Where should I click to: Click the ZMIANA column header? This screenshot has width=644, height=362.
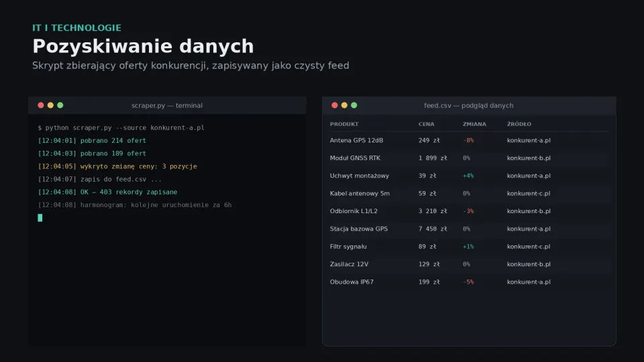474,124
